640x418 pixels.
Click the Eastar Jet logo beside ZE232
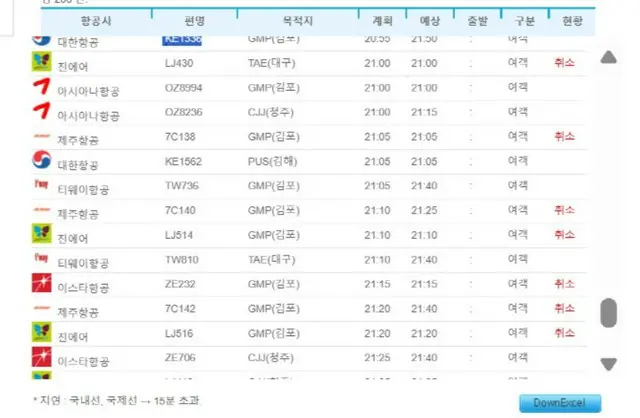click(42, 283)
